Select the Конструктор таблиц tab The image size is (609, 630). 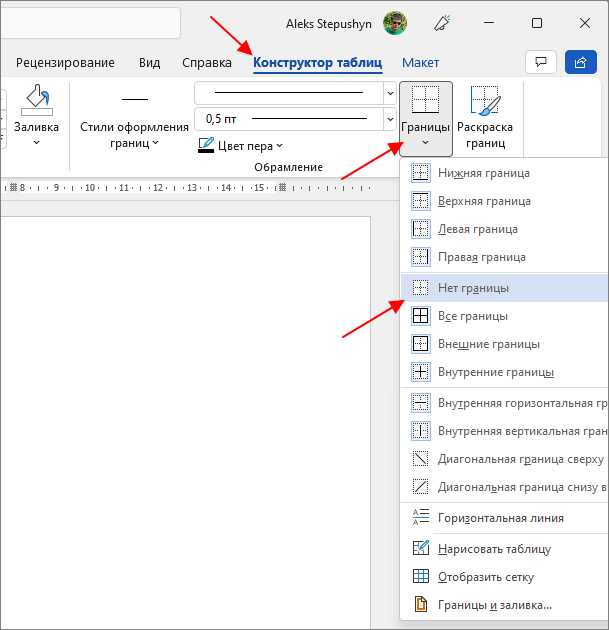(318, 63)
